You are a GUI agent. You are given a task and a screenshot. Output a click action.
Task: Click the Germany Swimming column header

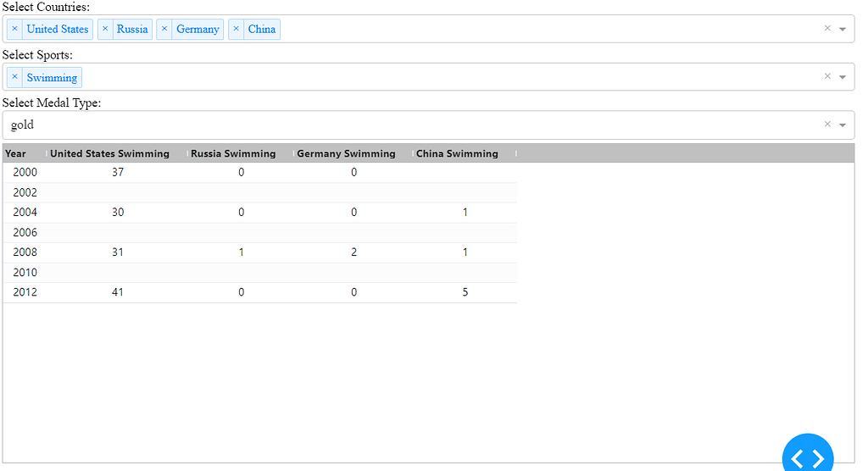[353, 153]
